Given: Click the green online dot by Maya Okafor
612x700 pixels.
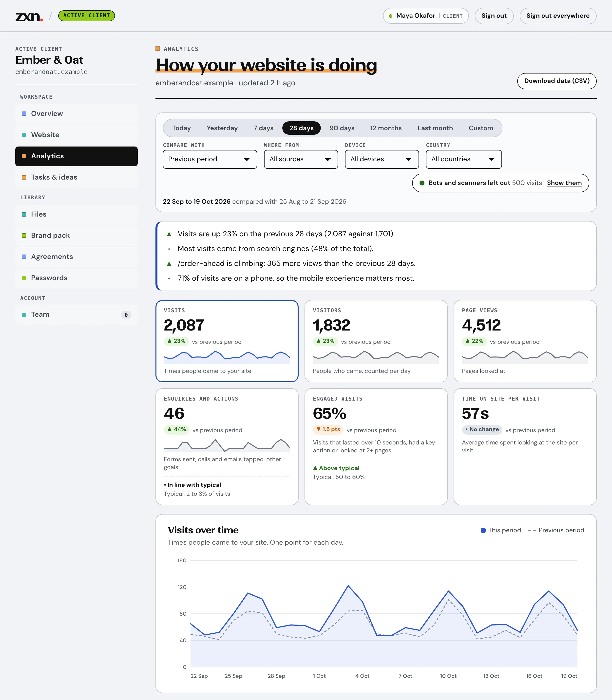Looking at the screenshot, I should coord(390,16).
